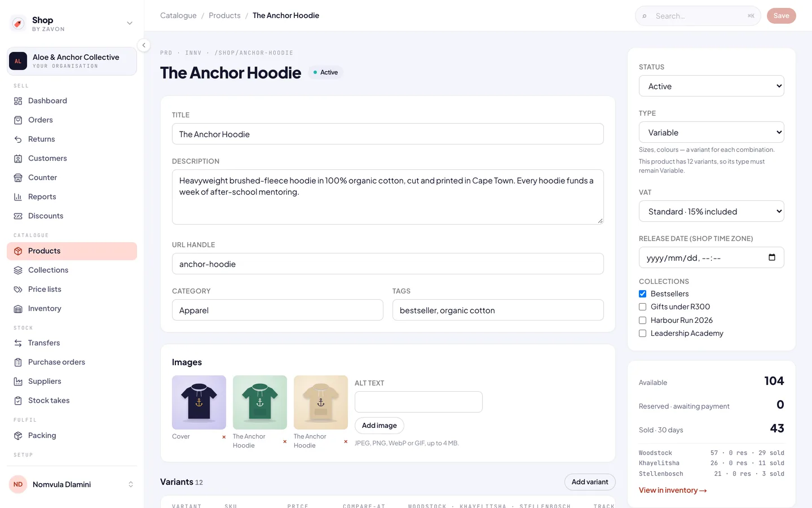
Task: Click the Returns arrow icon
Action: point(18,139)
